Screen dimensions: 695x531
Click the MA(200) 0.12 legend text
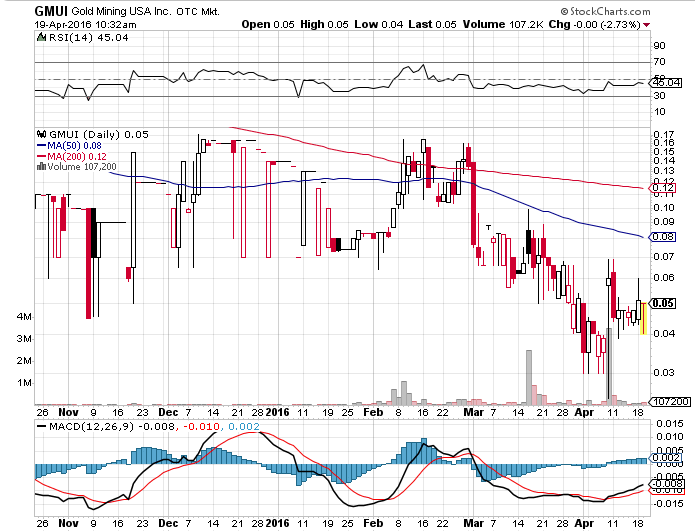pyautogui.click(x=77, y=156)
